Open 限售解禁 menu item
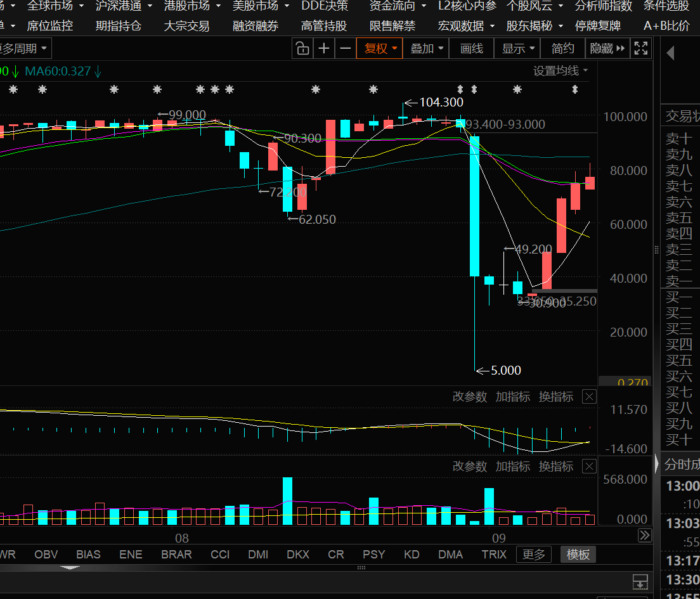 point(392,26)
